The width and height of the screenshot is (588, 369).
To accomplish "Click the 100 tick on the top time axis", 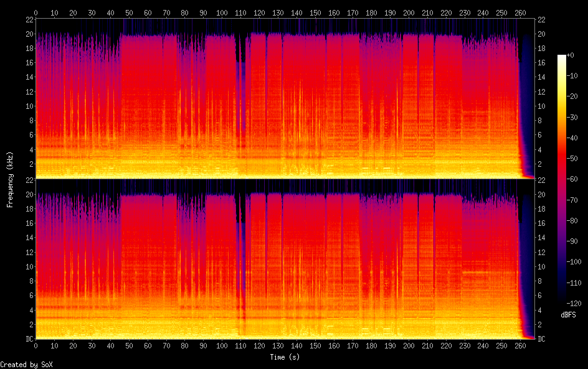I will point(222,12).
